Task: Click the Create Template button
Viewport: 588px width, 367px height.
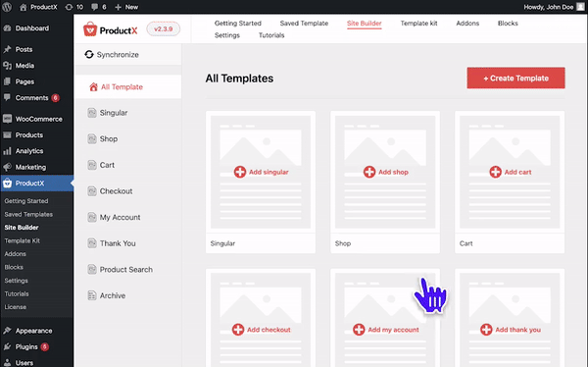Action: point(516,79)
